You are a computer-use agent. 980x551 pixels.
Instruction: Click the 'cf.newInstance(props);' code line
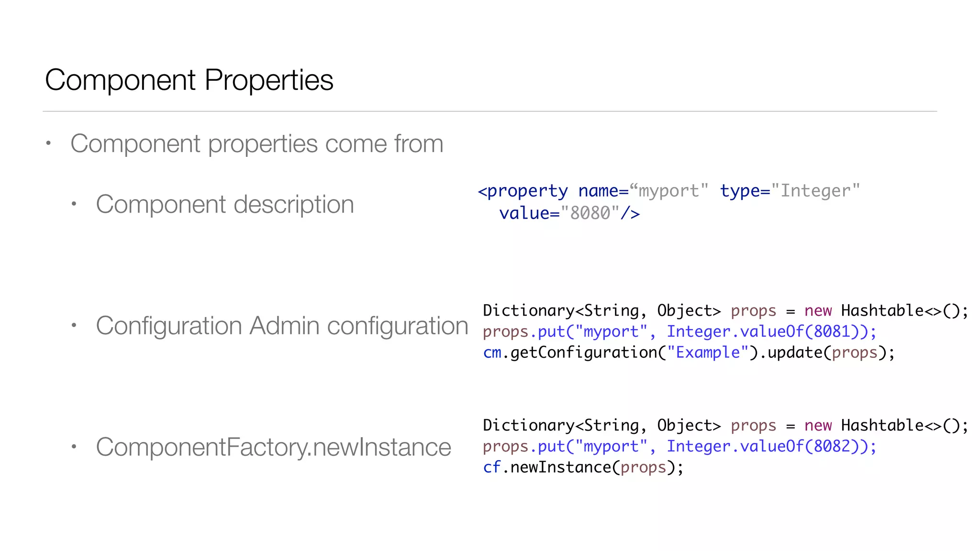coord(583,467)
